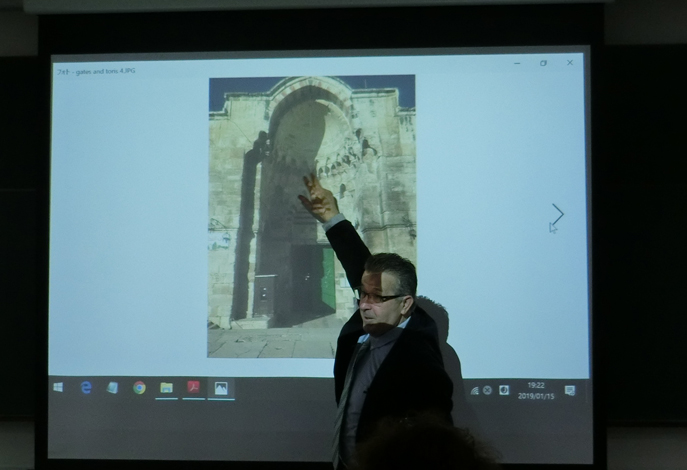This screenshot has width=687, height=470.
Task: Open the network status tray icon
Action: (x=475, y=391)
